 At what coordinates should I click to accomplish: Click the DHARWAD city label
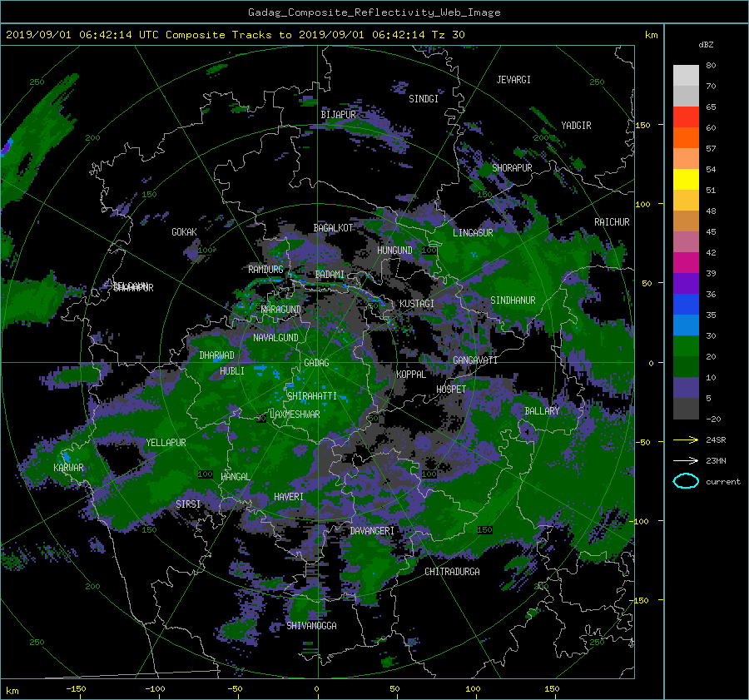coord(217,355)
